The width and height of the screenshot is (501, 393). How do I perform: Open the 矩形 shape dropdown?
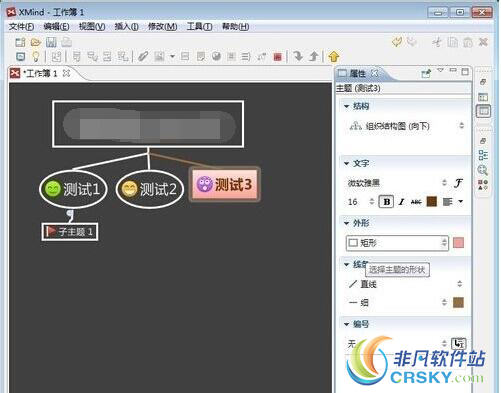(x=397, y=243)
